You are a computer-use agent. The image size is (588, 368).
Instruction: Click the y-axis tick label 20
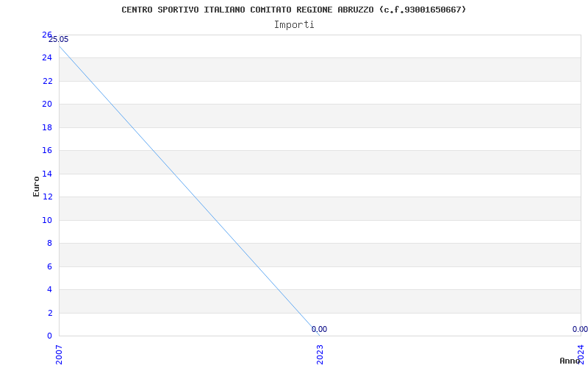click(x=47, y=104)
